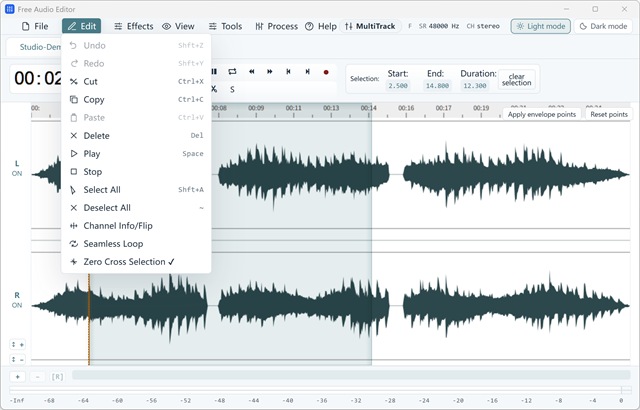The image size is (640, 410).
Task: Click the Reset points button
Action: point(609,114)
